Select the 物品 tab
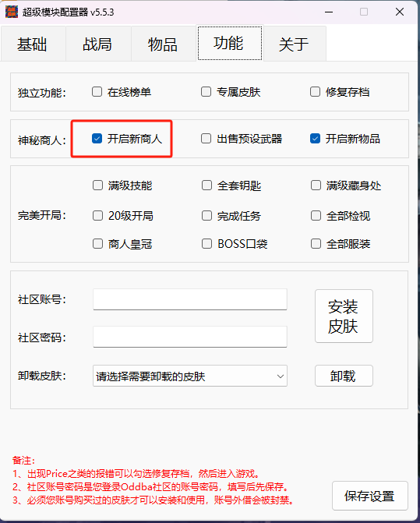 click(164, 44)
